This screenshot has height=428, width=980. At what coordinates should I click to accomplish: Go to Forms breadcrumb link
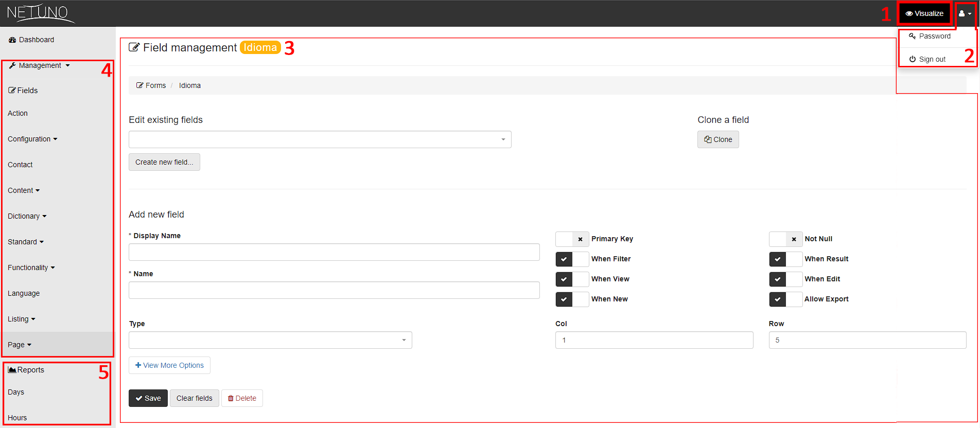pyautogui.click(x=151, y=85)
